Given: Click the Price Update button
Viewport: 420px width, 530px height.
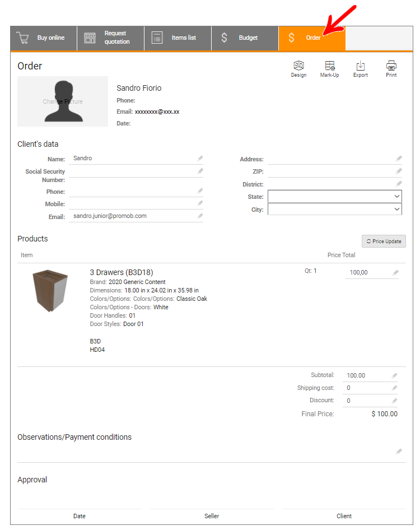Looking at the screenshot, I should pyautogui.click(x=384, y=241).
